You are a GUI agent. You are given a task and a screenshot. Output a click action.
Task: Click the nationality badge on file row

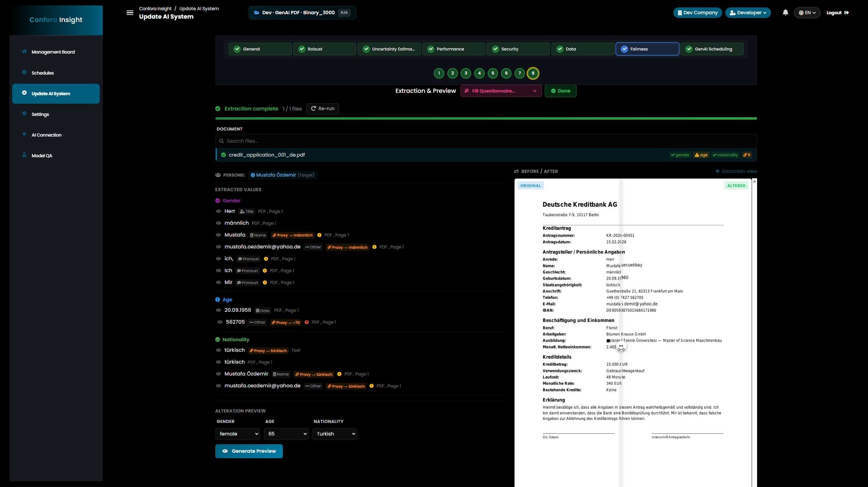click(x=725, y=155)
